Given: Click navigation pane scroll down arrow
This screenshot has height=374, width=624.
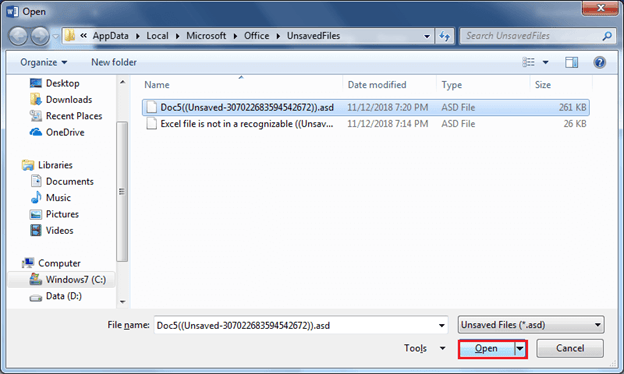Looking at the screenshot, I should click(x=123, y=302).
